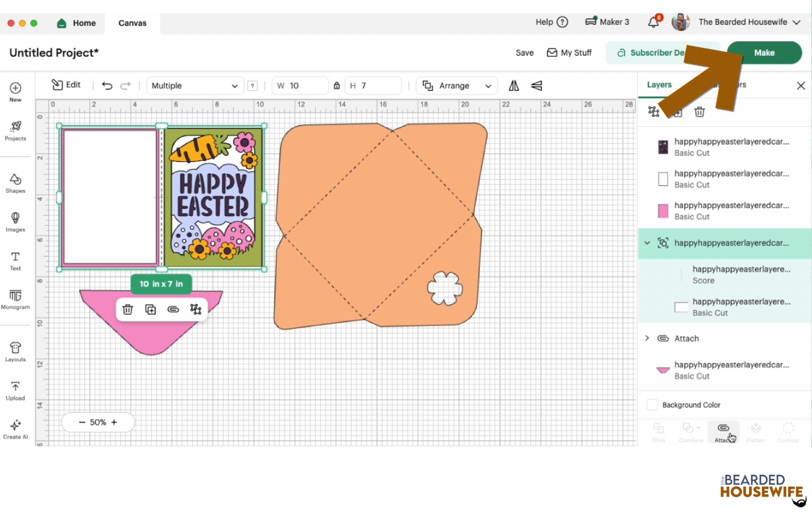812x516 pixels.
Task: Click the Save button
Action: (x=525, y=53)
